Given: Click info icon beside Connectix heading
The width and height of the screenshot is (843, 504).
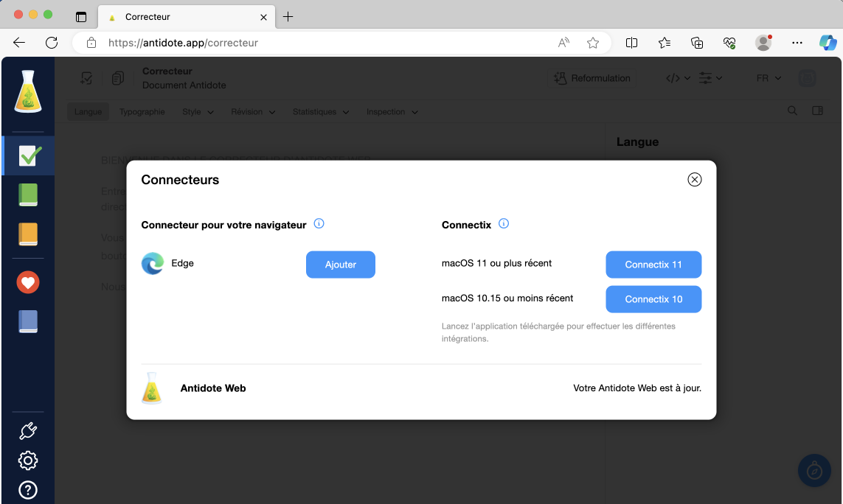Looking at the screenshot, I should (504, 224).
